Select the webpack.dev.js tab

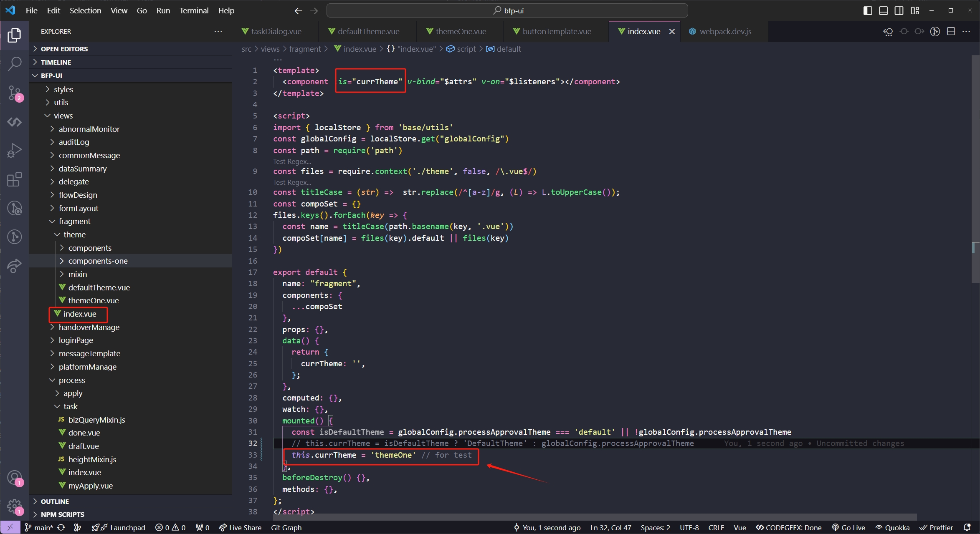723,31
